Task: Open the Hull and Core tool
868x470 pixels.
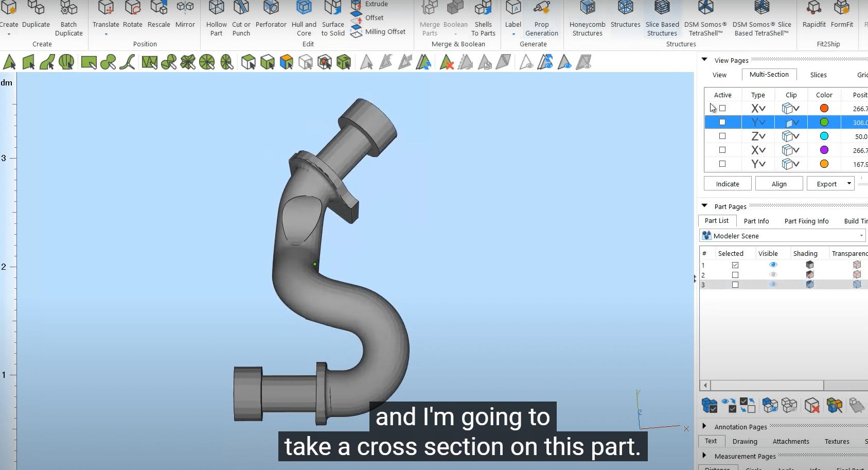Action: click(x=304, y=9)
